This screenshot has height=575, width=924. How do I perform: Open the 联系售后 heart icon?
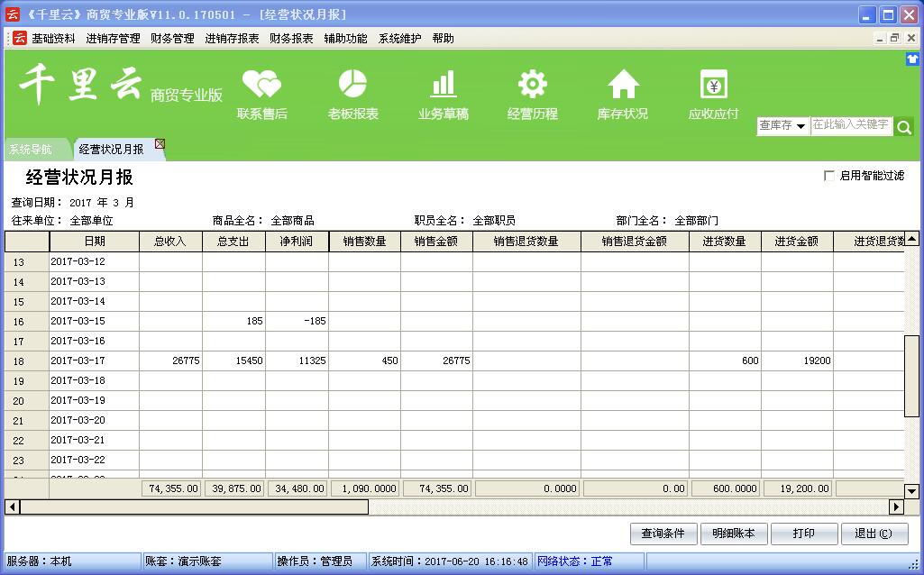(261, 85)
